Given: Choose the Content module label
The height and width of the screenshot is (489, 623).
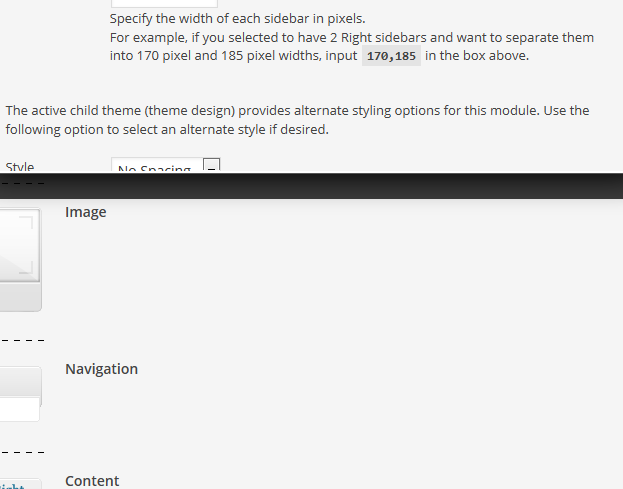Looking at the screenshot, I should click(x=92, y=481).
